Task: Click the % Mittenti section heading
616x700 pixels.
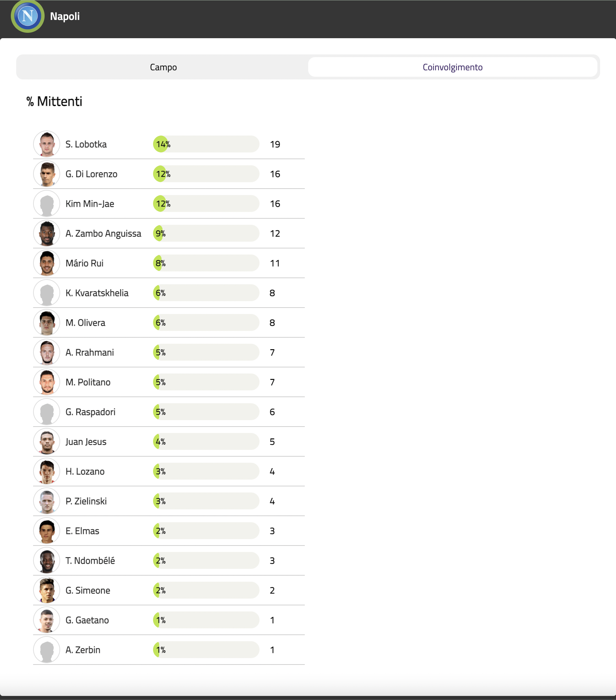Action: [54, 101]
